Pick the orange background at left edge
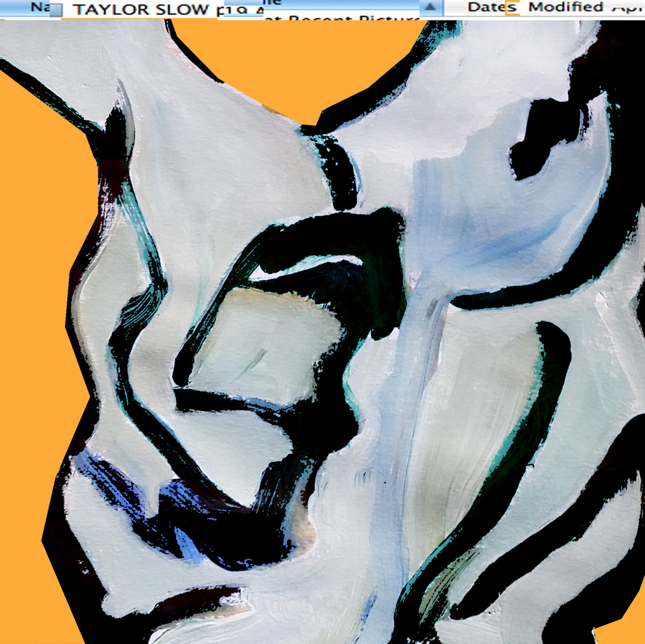The height and width of the screenshot is (644, 645). [32, 269]
